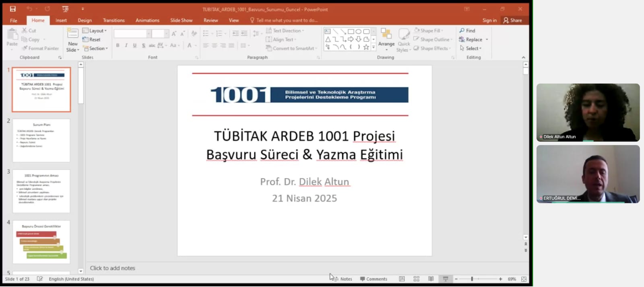Image resolution: width=644 pixels, height=287 pixels.
Task: Switch to the Animations tab
Action: tap(147, 20)
